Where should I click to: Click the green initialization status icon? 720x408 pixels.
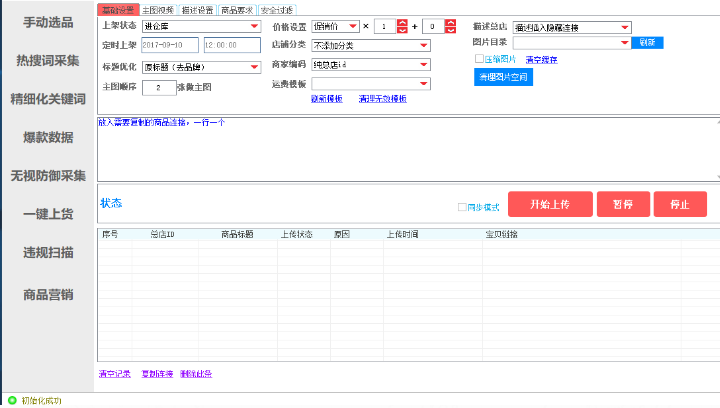[x=12, y=400]
